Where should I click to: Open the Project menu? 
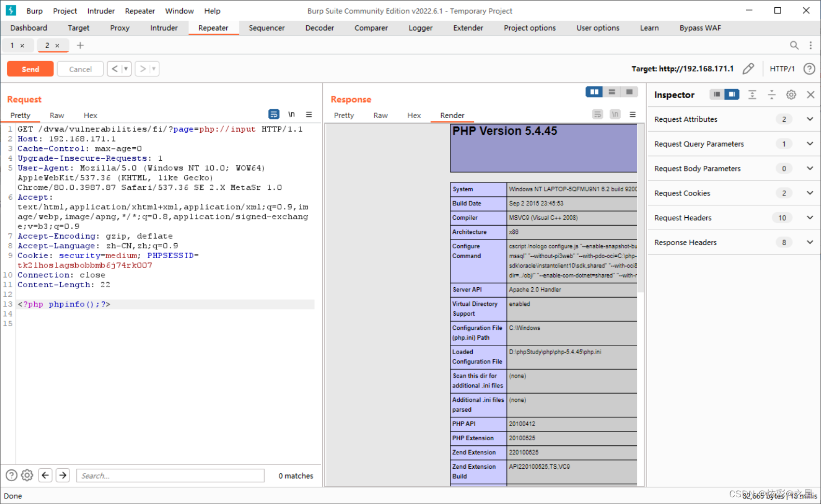pyautogui.click(x=65, y=11)
